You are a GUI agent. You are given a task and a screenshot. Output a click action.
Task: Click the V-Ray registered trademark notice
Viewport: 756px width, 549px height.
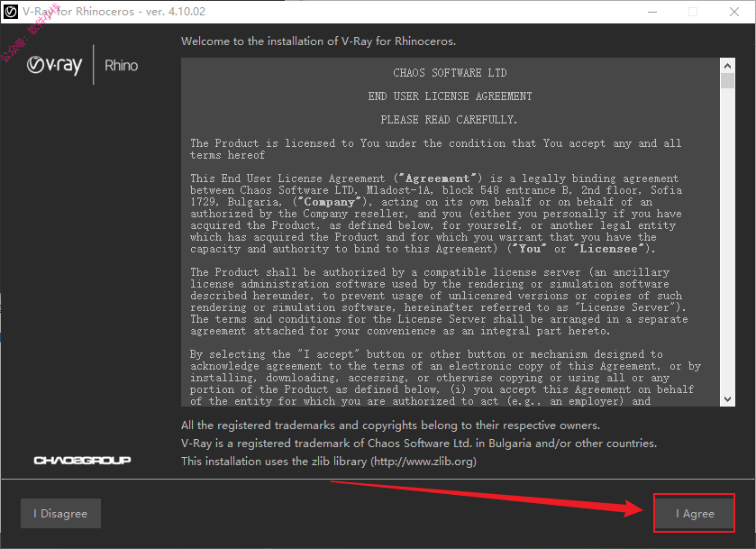pos(419,444)
